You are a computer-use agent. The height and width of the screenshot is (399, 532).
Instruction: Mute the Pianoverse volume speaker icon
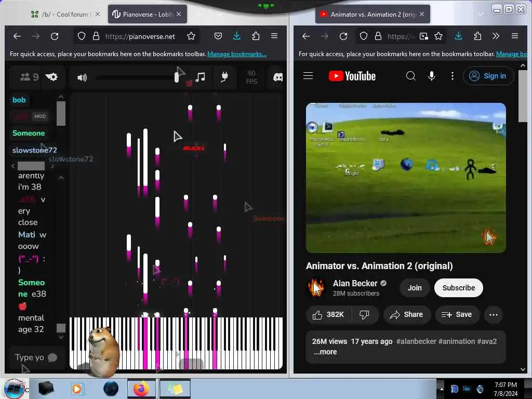coord(82,78)
